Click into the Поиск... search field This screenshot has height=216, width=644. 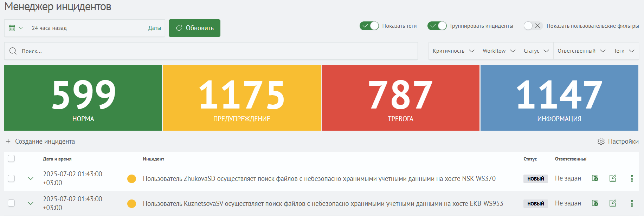211,51
